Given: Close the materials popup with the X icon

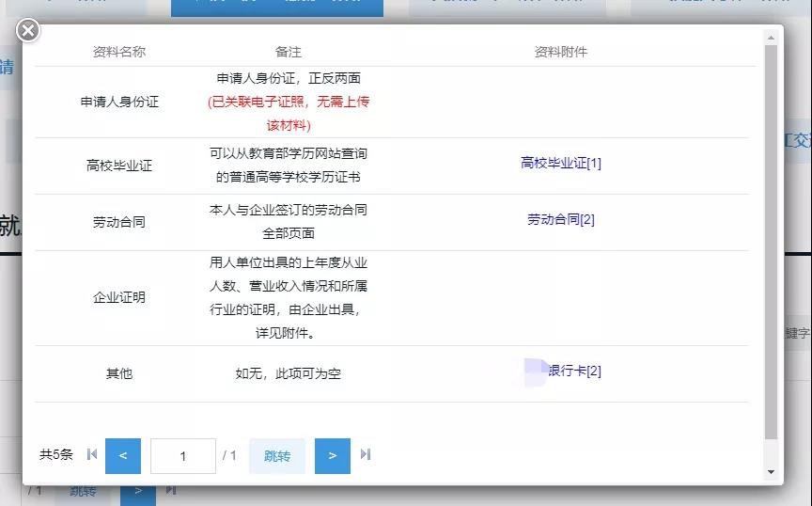Looking at the screenshot, I should pyautogui.click(x=28, y=31).
